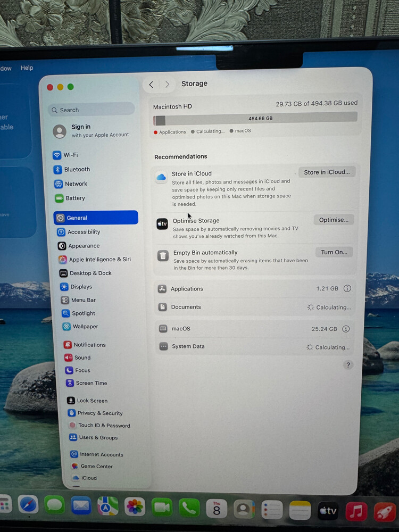Select the System Data row
Screen dimensions: 399x532
[254, 347]
